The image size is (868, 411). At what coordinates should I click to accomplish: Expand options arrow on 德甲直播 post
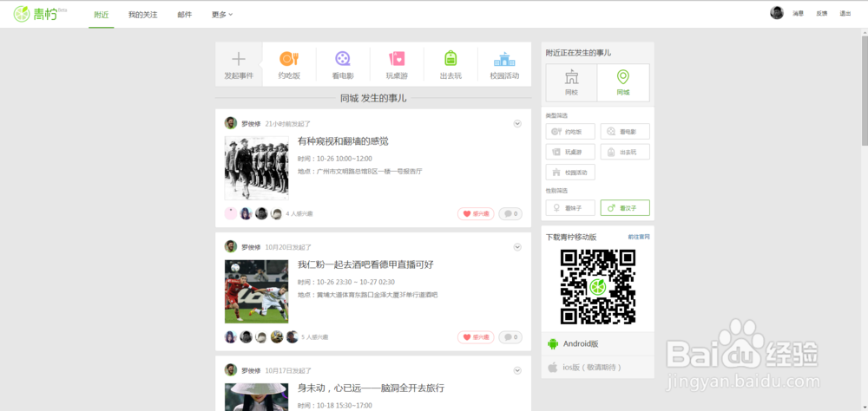click(517, 247)
